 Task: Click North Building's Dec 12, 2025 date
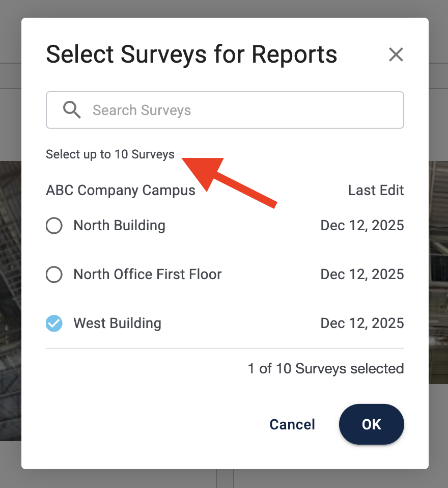[x=362, y=226]
